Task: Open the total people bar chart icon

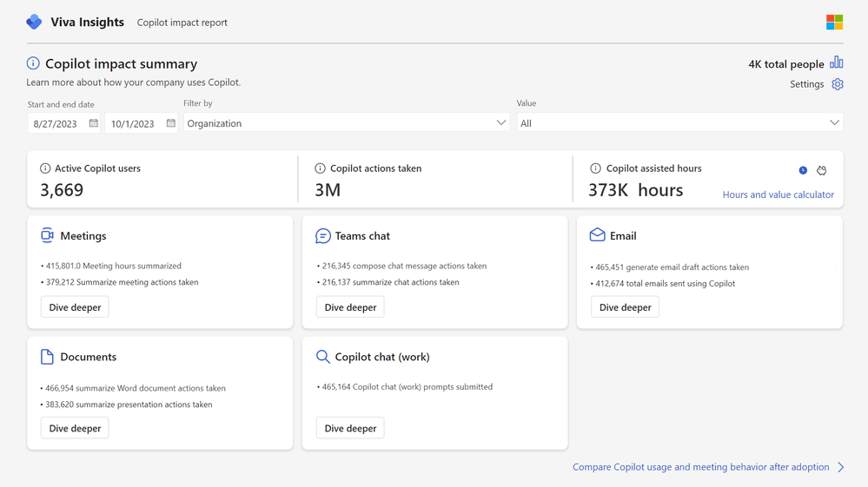Action: click(836, 63)
